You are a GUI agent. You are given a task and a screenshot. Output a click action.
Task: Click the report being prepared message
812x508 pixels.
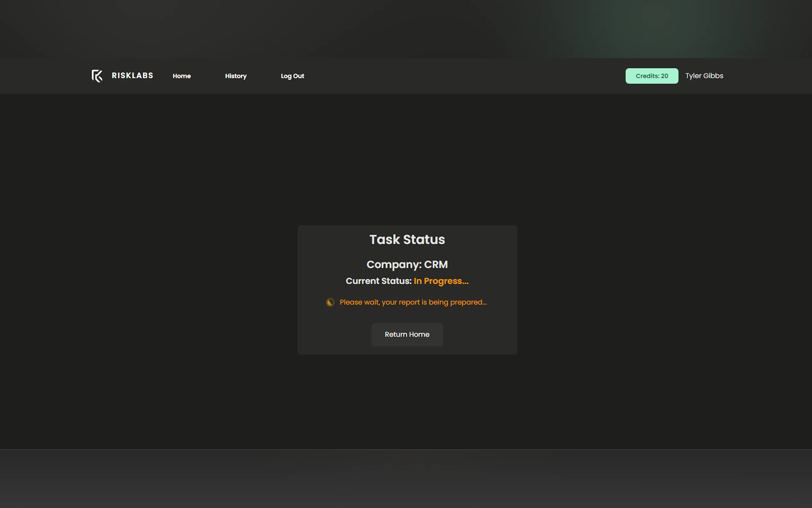click(x=413, y=302)
